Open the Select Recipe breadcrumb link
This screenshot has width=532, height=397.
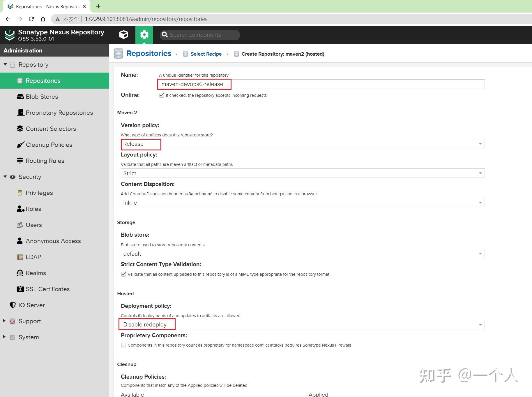pyautogui.click(x=206, y=54)
